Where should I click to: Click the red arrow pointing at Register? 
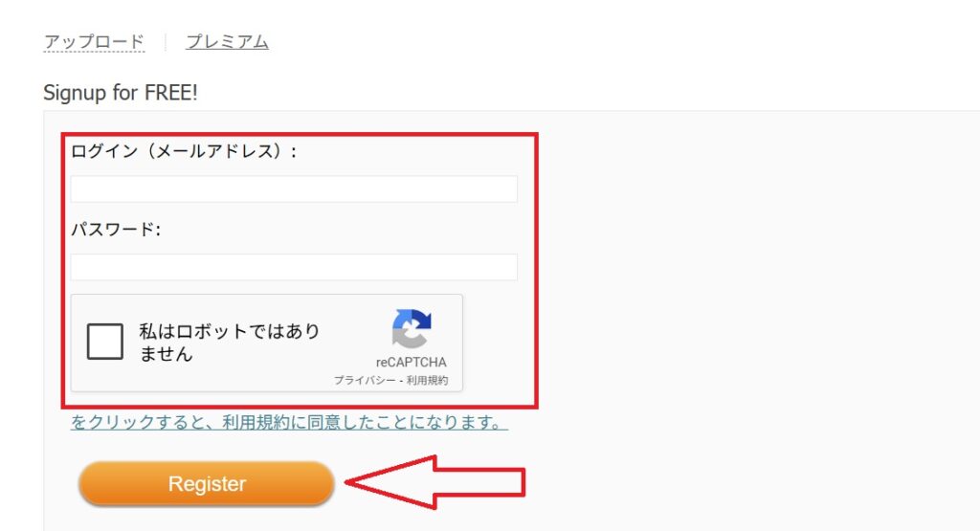point(435,482)
